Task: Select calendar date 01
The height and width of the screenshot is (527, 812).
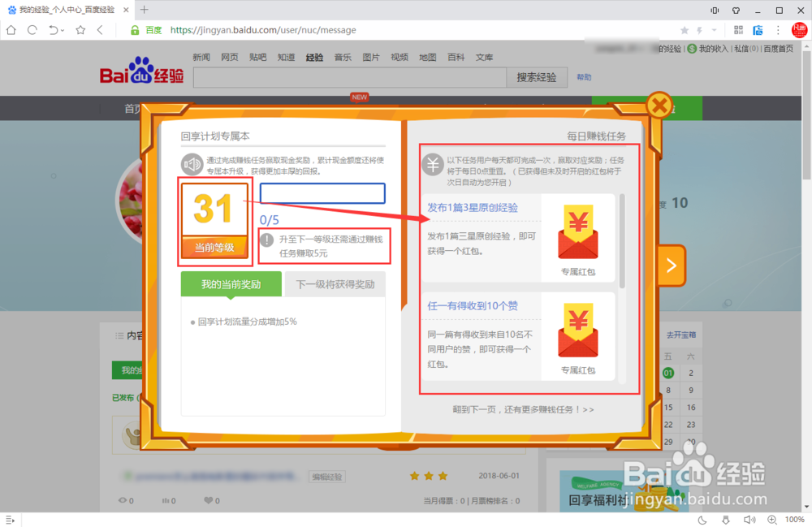Action: (668, 373)
